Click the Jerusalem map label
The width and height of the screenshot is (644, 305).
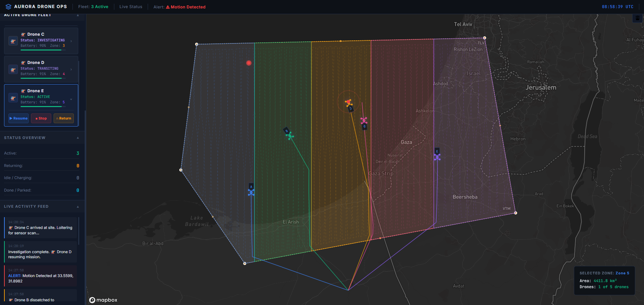[541, 88]
